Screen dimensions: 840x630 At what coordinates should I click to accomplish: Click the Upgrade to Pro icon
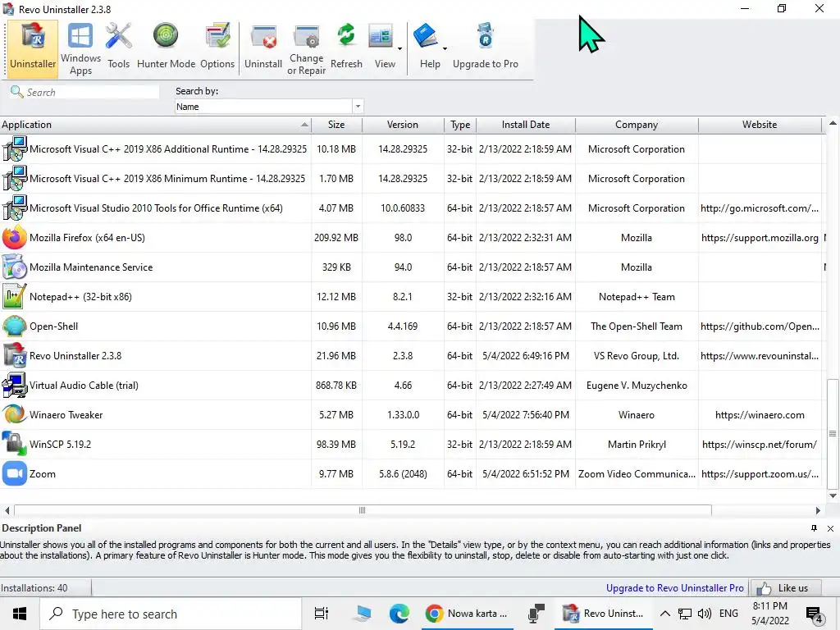(486, 38)
